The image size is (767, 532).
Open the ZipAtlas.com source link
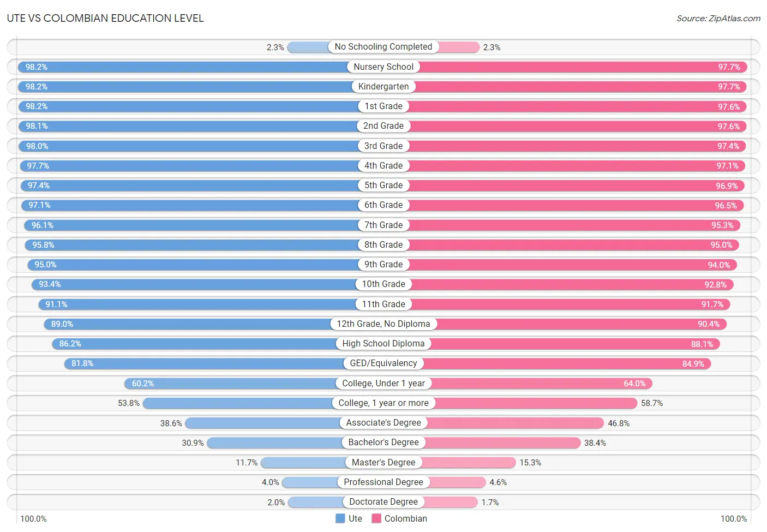point(718,19)
